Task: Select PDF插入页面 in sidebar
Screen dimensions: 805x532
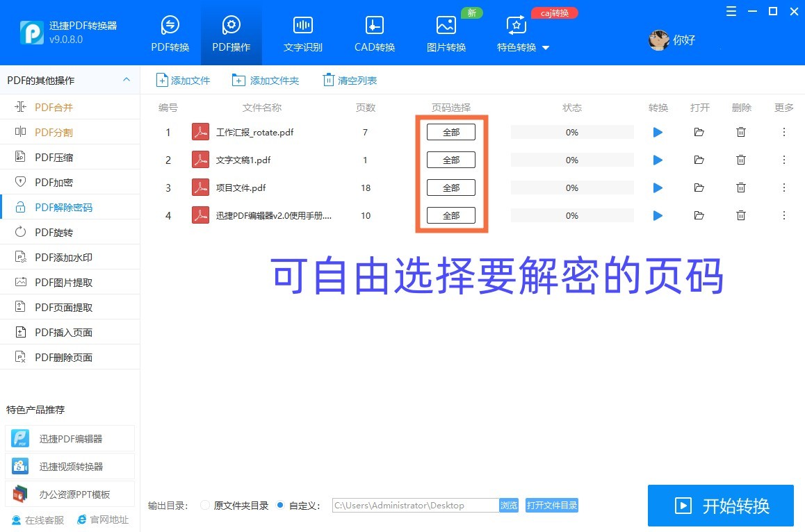Action: 70,333
